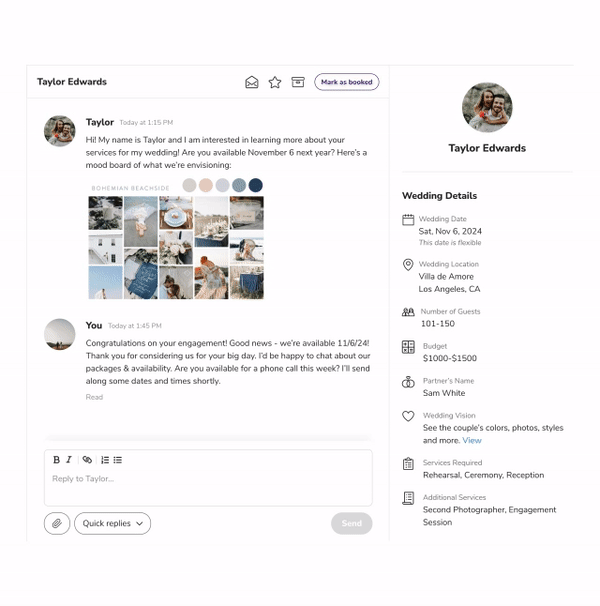Insert a numbered list in reply

pos(105,460)
